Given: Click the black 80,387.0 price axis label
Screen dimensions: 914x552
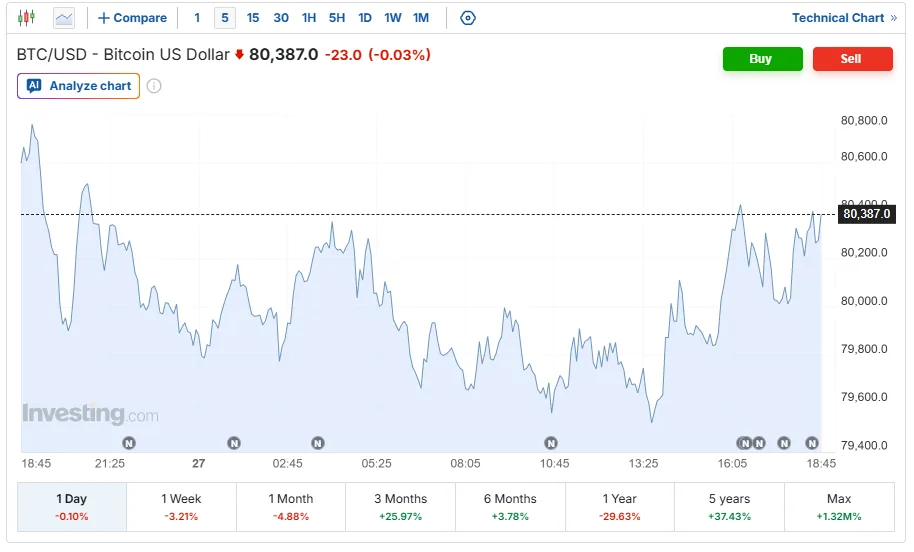Looking at the screenshot, I should (x=866, y=214).
